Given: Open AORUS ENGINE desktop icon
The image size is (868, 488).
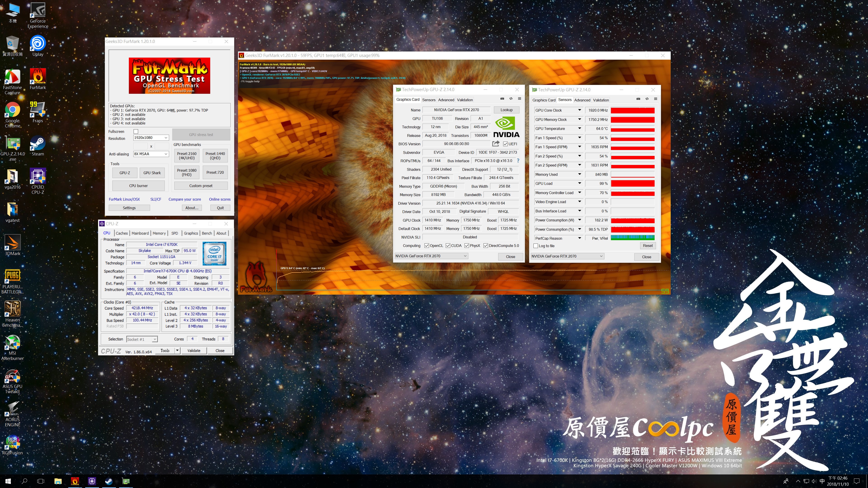Looking at the screenshot, I should pos(12,414).
